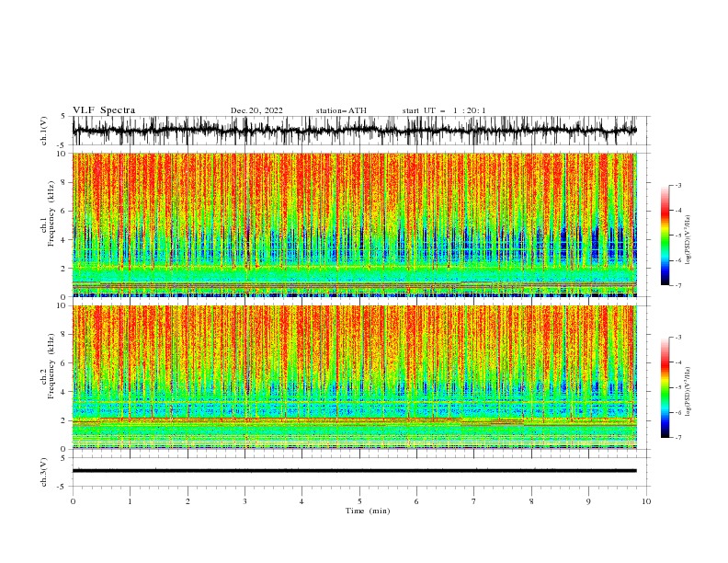Click the time axis tick label "9"

pyautogui.click(x=588, y=501)
